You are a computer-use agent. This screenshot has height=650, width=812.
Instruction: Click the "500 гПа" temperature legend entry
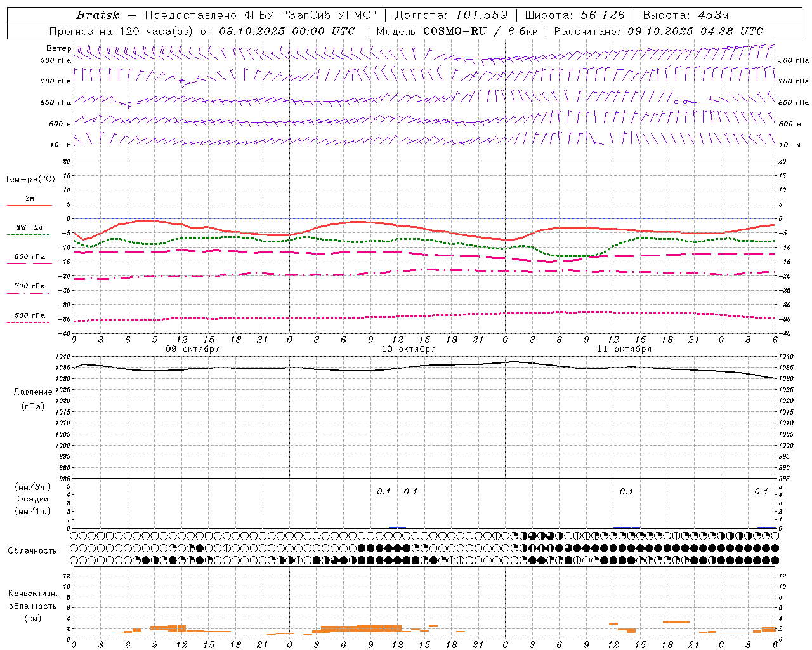pyautogui.click(x=30, y=315)
